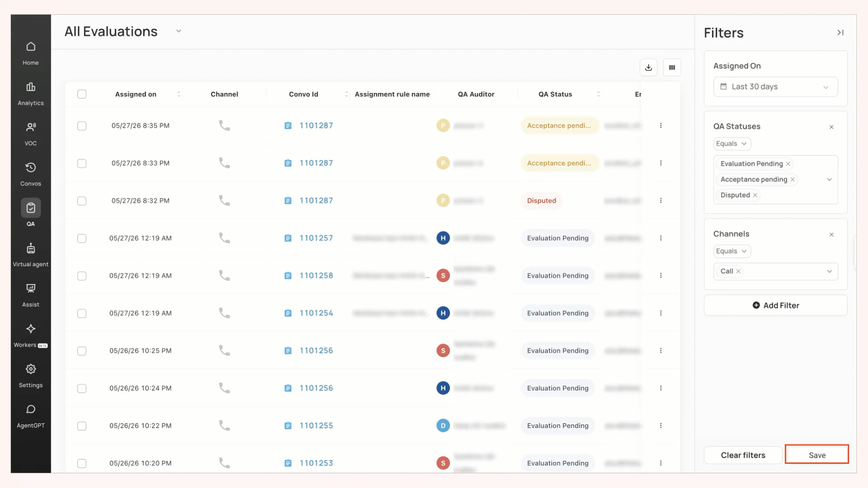The image size is (868, 488).
Task: Collapse the Filters panel
Action: 840,33
